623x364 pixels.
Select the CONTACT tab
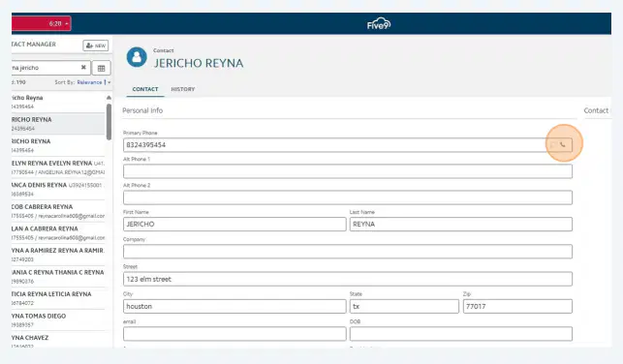tap(145, 89)
